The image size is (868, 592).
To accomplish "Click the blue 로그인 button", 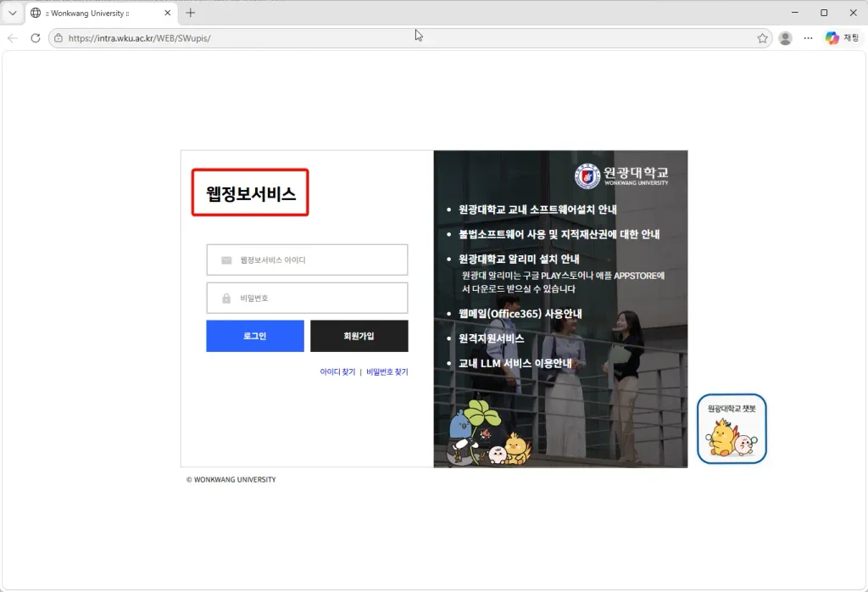I will 255,336.
